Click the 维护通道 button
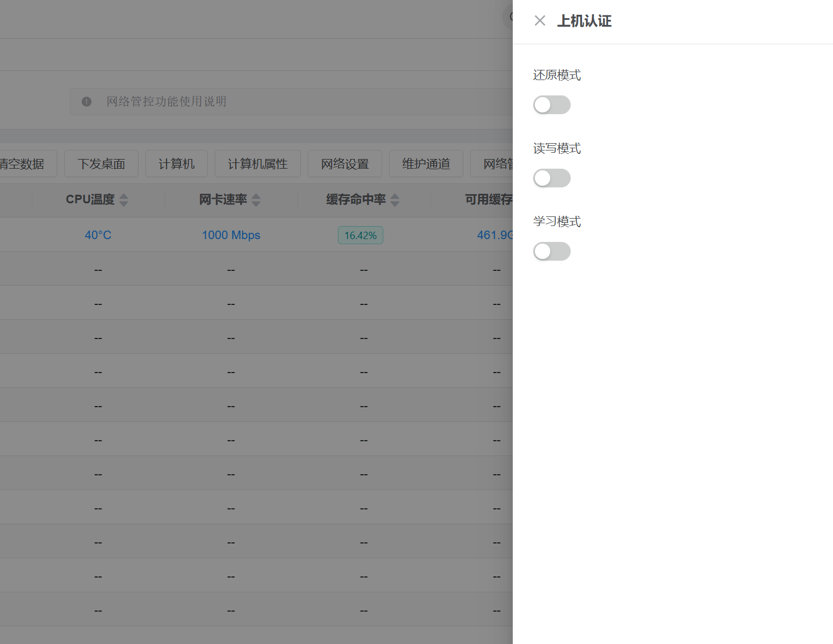Screen dimensions: 833x644 [426, 164]
